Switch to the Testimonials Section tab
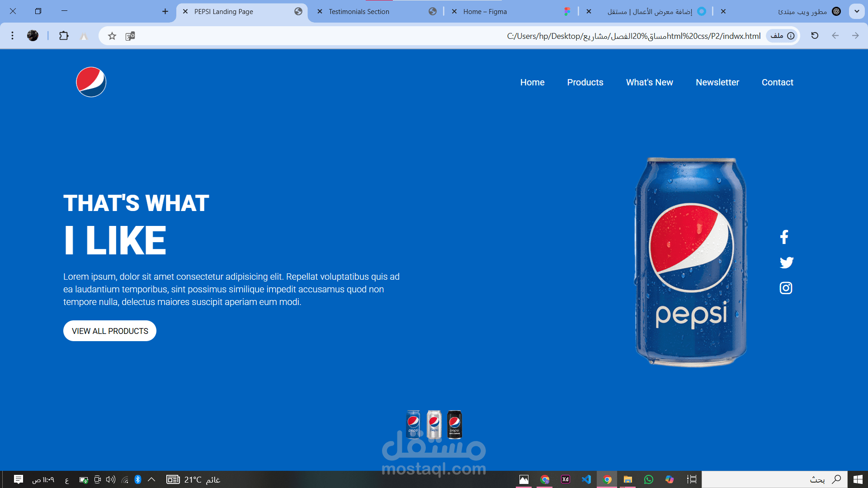 point(376,12)
